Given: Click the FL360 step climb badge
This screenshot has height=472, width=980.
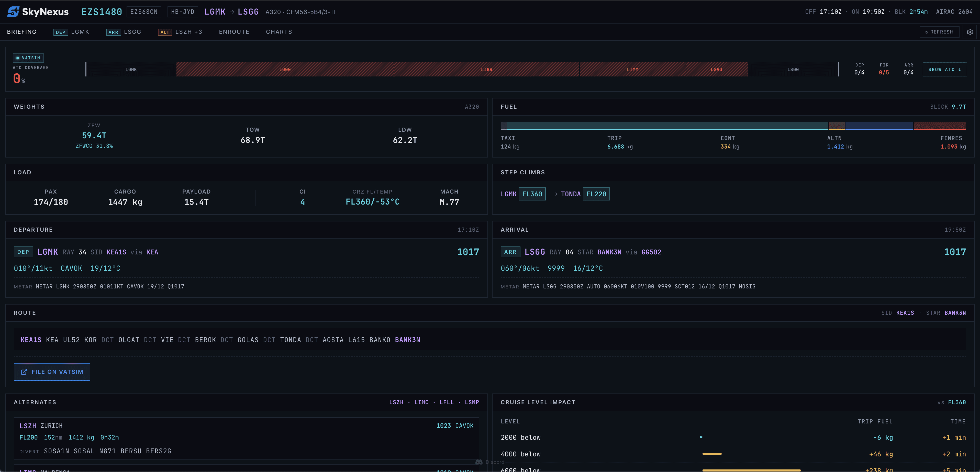Looking at the screenshot, I should [532, 194].
